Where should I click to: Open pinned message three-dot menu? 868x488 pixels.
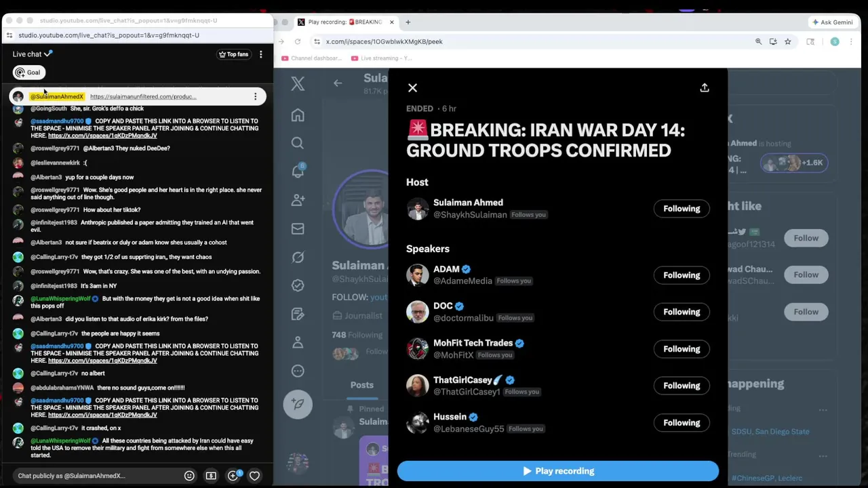pyautogui.click(x=255, y=96)
